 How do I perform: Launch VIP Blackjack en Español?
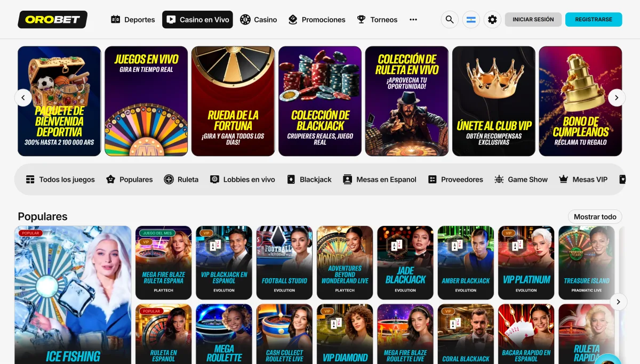pyautogui.click(x=224, y=262)
